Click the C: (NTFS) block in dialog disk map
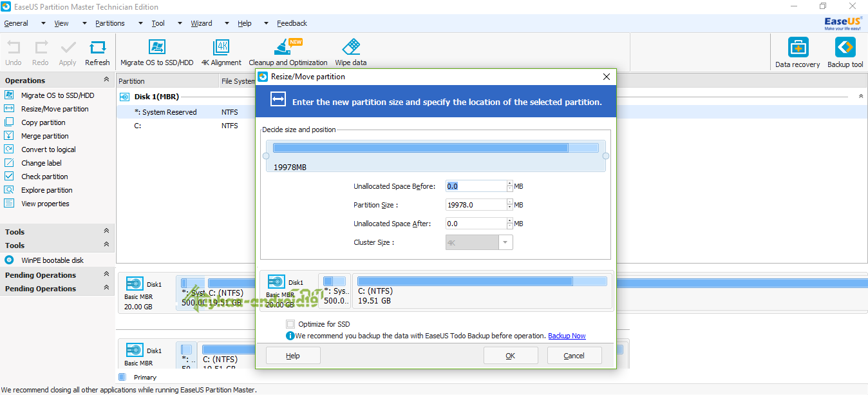Screen dimensions: 868x395 click(x=482, y=291)
